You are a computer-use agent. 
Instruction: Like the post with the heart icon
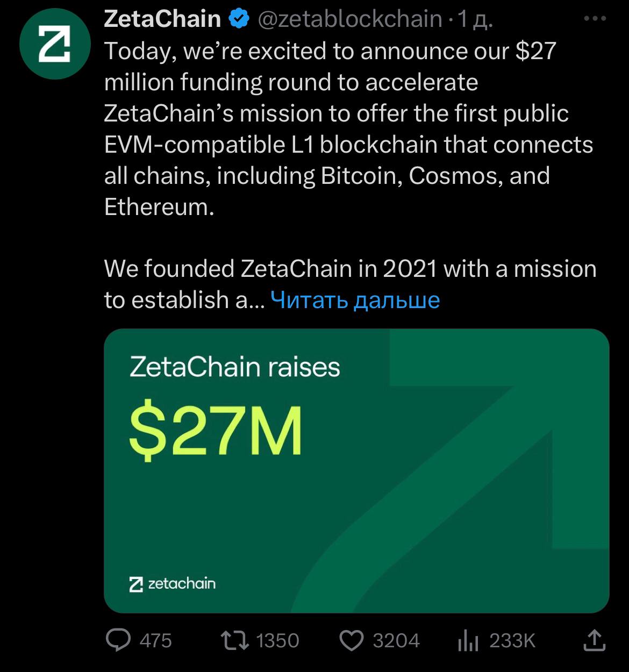pos(352,640)
